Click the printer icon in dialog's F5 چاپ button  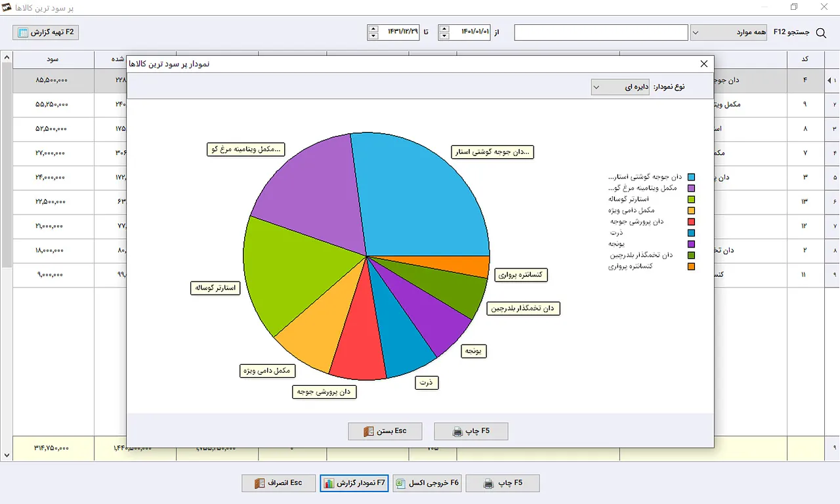(x=458, y=432)
